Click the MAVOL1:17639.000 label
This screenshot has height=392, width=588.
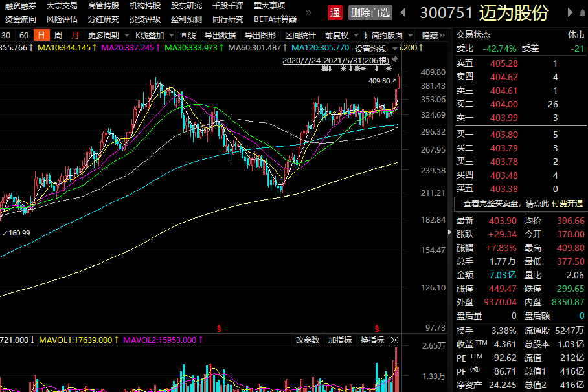tap(79, 340)
